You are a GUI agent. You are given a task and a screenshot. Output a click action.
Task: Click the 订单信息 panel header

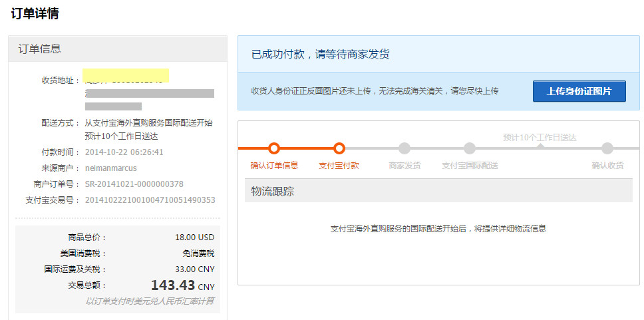[x=39, y=49]
